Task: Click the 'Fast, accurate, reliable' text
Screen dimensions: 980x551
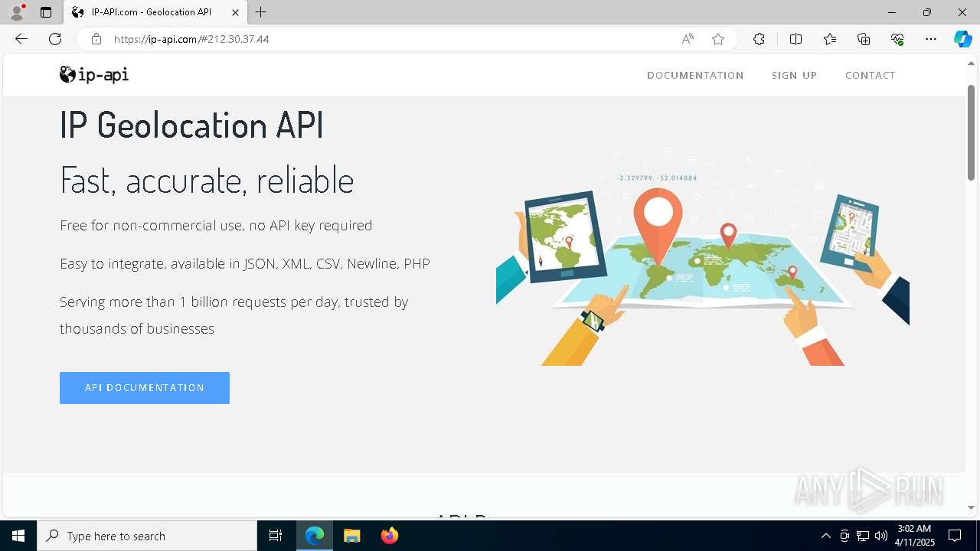Action: pos(207,180)
